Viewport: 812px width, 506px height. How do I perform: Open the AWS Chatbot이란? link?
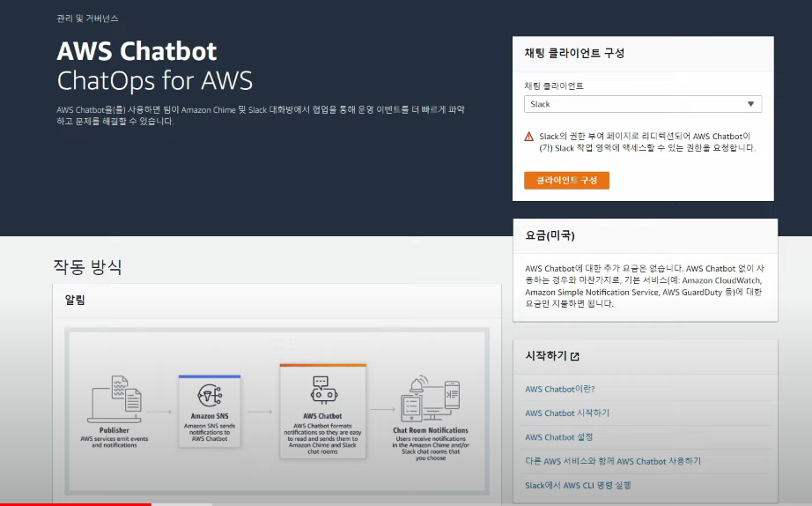[560, 389]
